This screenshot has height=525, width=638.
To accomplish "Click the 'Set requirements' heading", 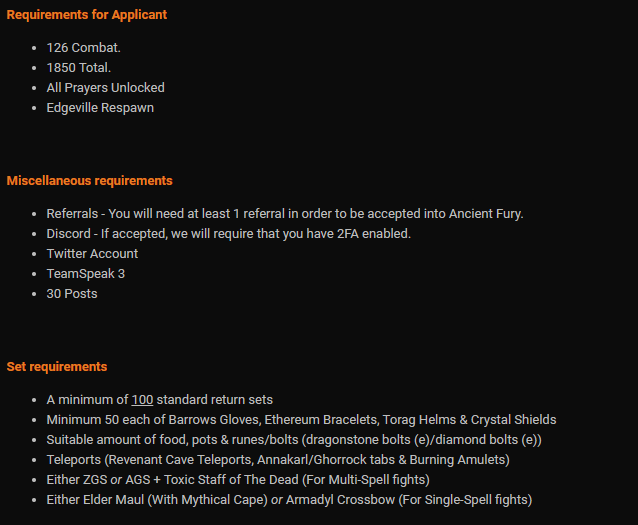I will 57,367.
